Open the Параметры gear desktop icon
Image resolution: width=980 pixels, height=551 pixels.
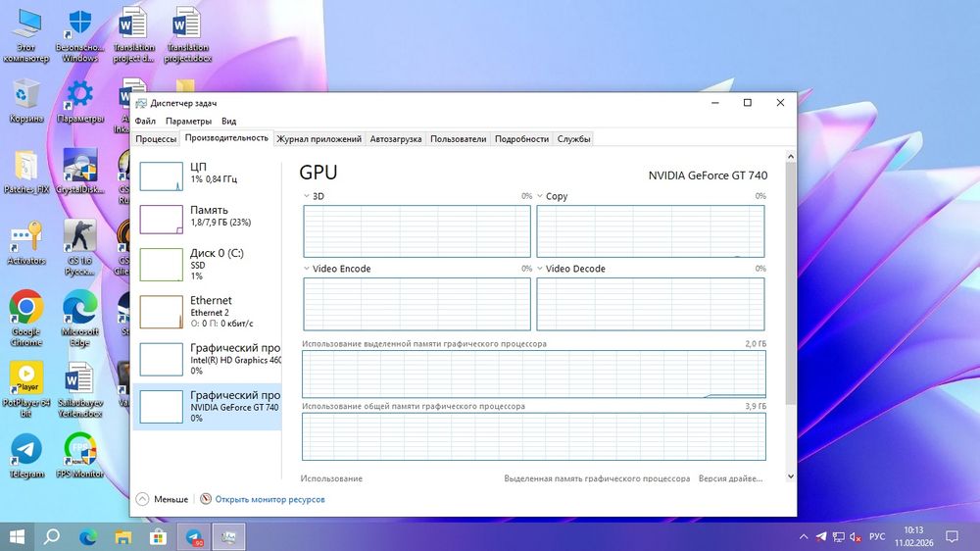pyautogui.click(x=80, y=100)
